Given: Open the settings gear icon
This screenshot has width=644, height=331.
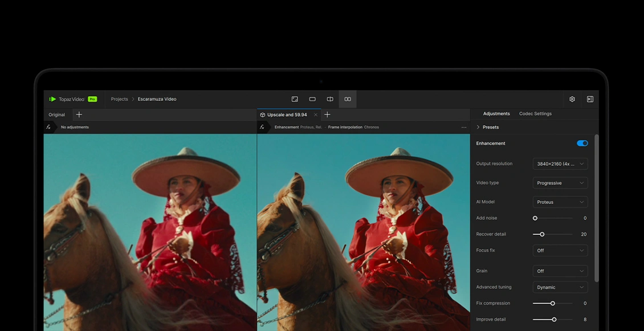Looking at the screenshot, I should 572,99.
